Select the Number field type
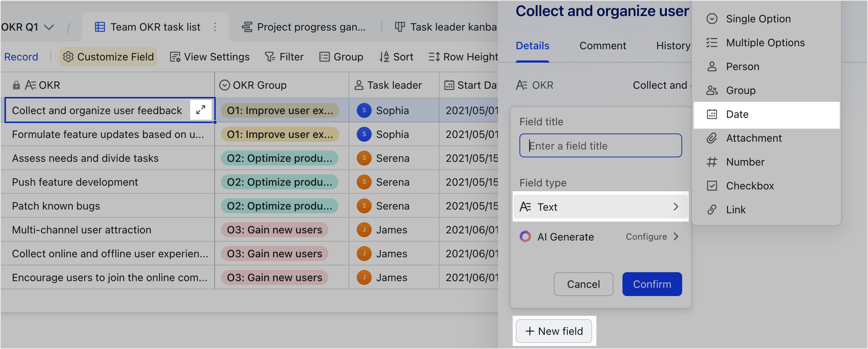 click(x=766, y=162)
